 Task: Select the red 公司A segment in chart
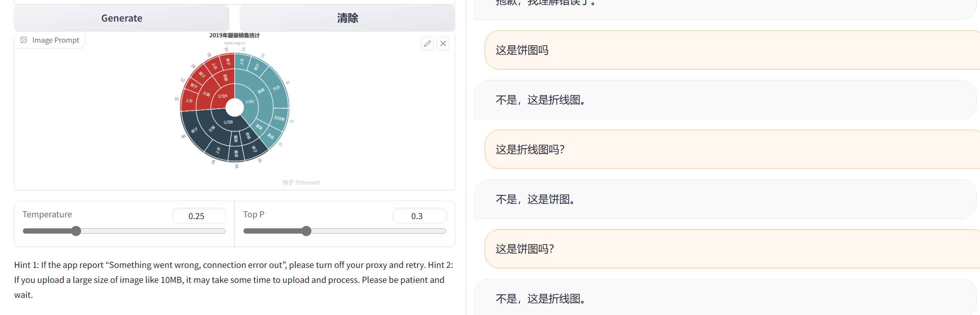click(221, 96)
